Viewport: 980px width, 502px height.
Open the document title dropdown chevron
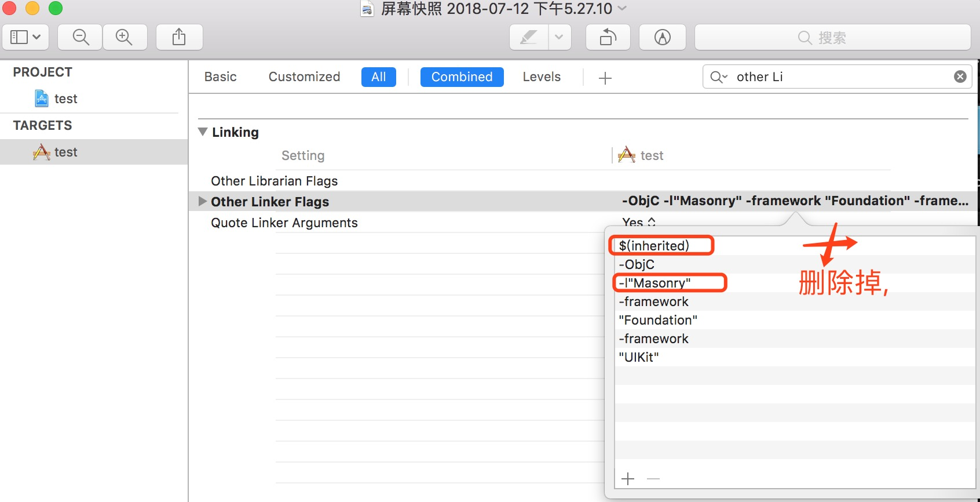point(623,8)
